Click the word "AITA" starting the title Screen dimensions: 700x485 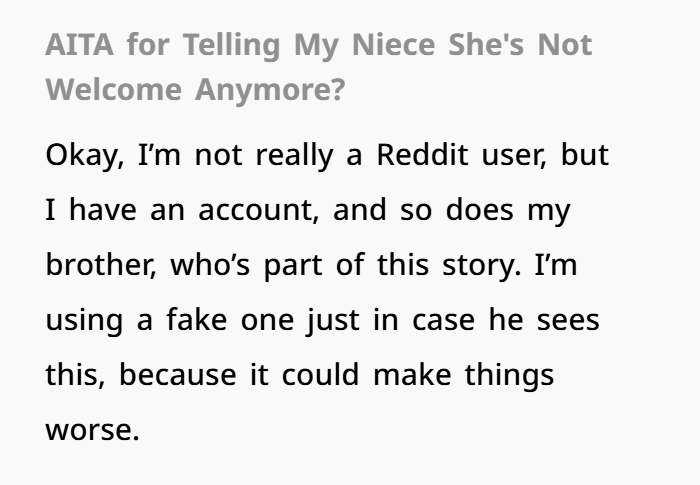79,45
